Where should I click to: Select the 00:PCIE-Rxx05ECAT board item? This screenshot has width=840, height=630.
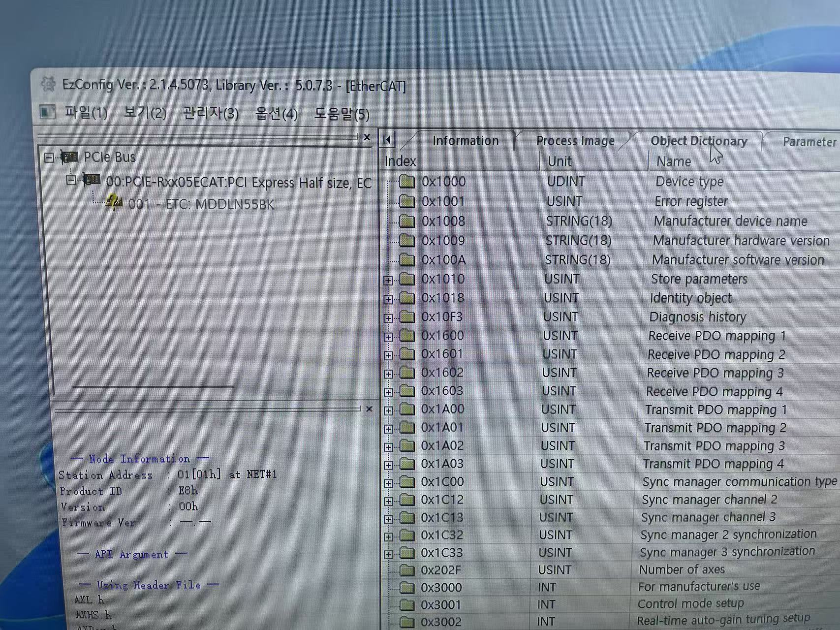[x=239, y=183]
